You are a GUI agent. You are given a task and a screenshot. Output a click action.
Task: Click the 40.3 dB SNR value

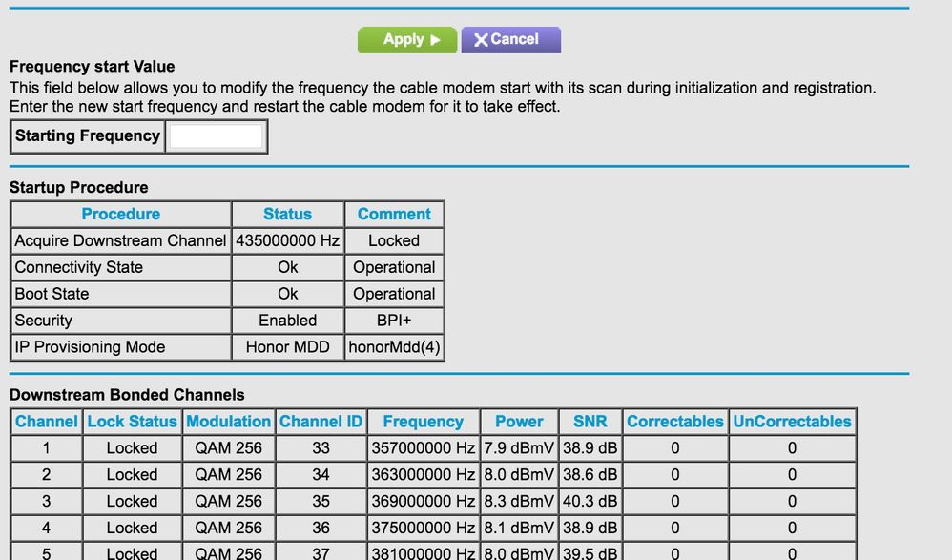coord(590,502)
